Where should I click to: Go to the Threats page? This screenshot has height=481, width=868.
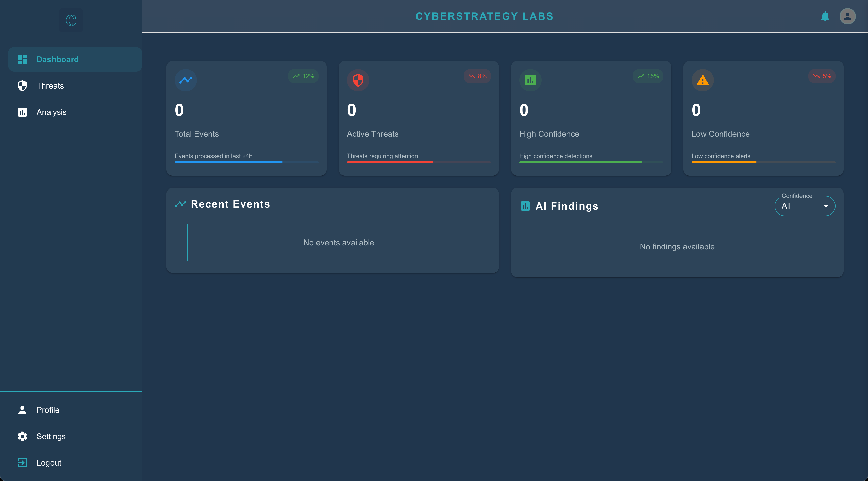[x=50, y=85]
